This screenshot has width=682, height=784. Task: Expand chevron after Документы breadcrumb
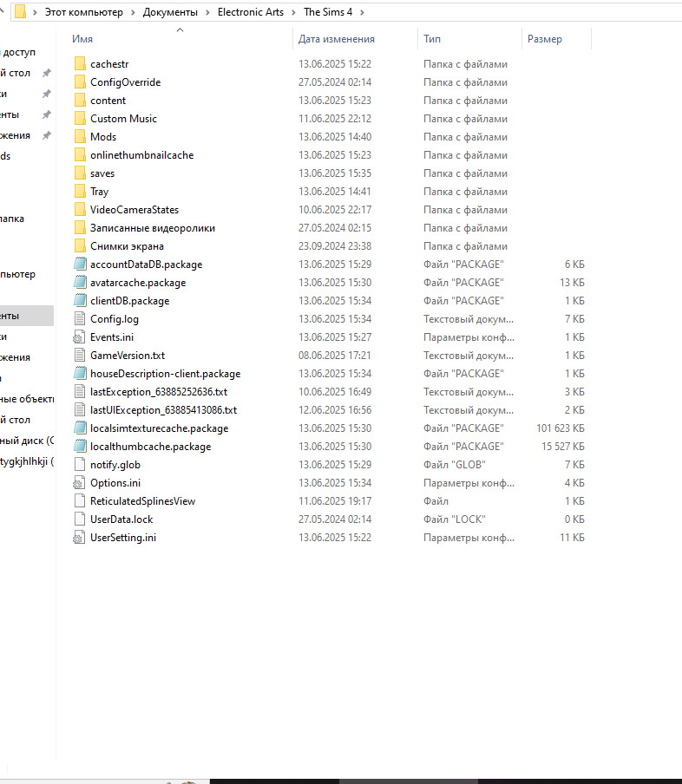(207, 12)
